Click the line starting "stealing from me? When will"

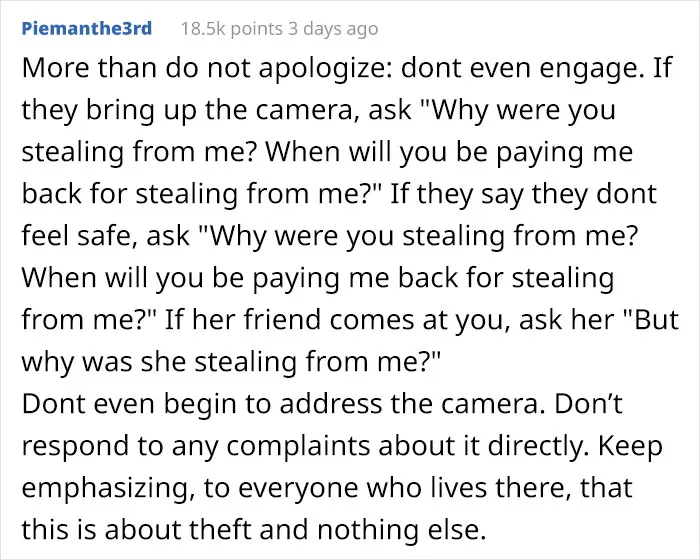click(x=327, y=152)
